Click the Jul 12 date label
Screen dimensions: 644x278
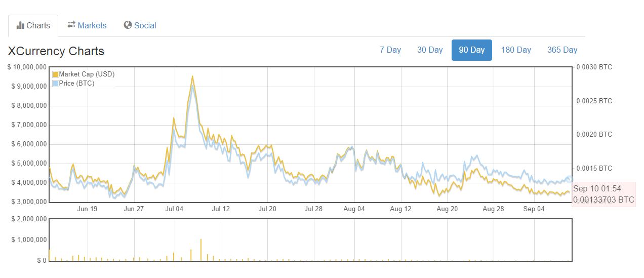221,209
